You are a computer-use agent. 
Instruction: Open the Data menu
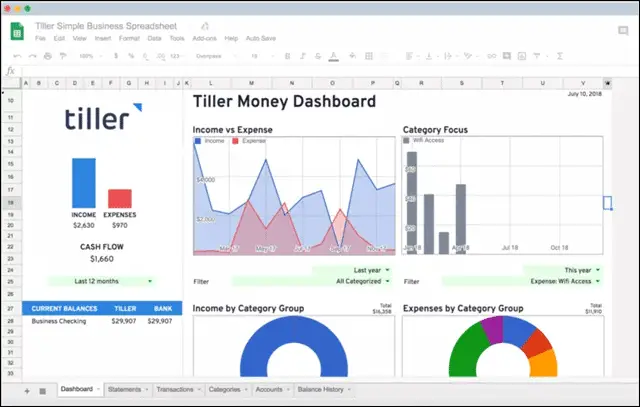154,38
